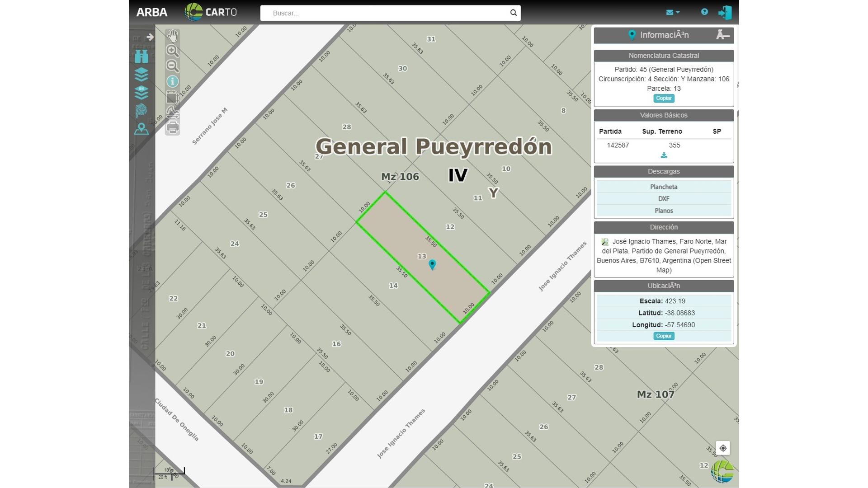The height and width of the screenshot is (488, 868).
Task: Select parcel number 14 label
Action: coord(393,286)
